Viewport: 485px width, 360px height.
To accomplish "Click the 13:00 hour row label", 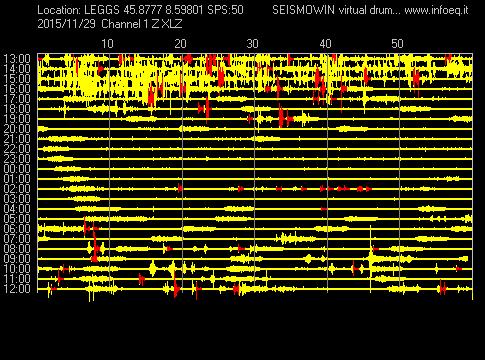I will [17, 59].
